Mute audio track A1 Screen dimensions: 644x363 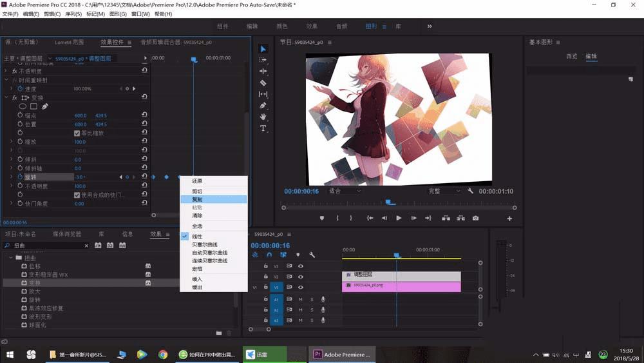pyautogui.click(x=300, y=299)
